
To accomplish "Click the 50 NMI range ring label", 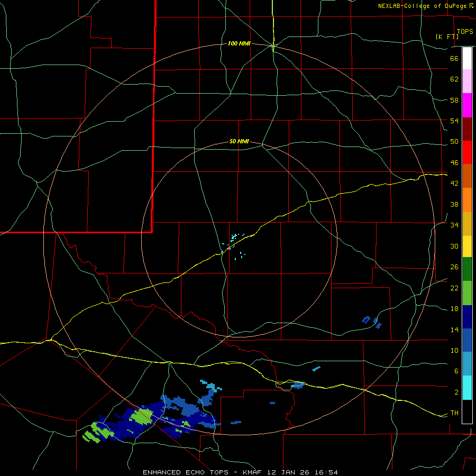I will click(x=239, y=141).
